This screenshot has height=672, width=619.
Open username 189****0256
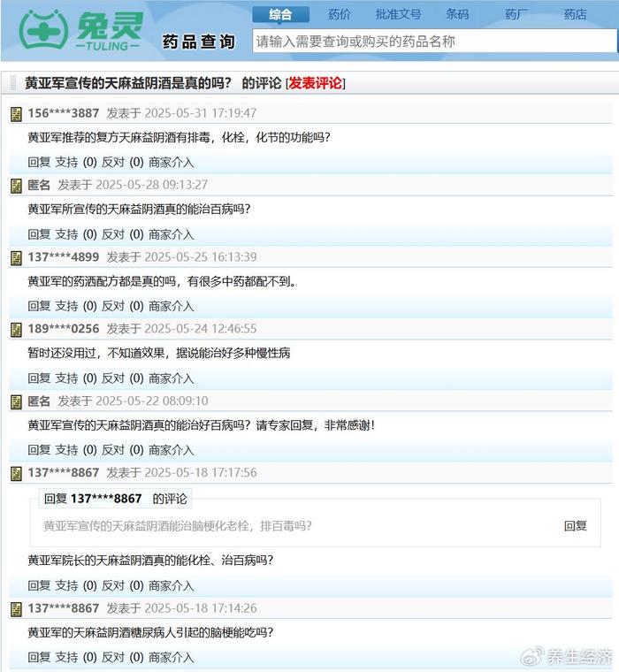tap(64, 329)
